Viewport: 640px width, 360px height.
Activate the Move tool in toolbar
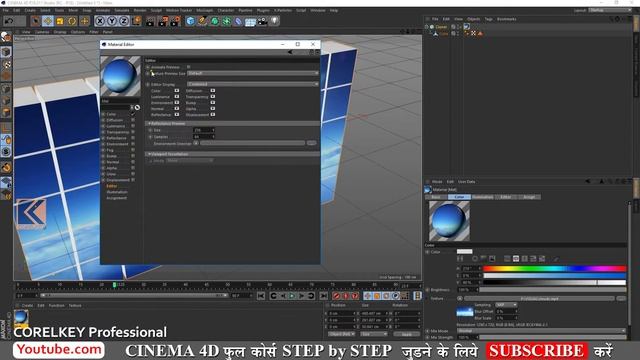48,21
